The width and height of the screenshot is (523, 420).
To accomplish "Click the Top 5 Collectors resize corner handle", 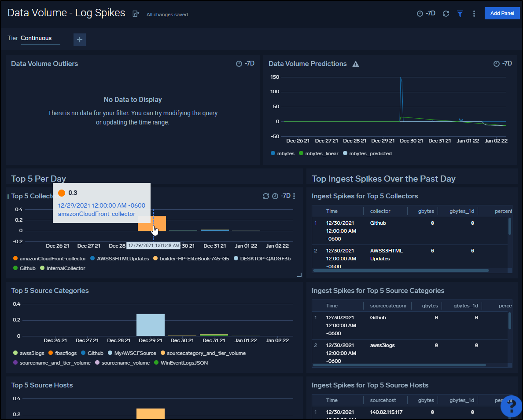I will click(x=299, y=275).
